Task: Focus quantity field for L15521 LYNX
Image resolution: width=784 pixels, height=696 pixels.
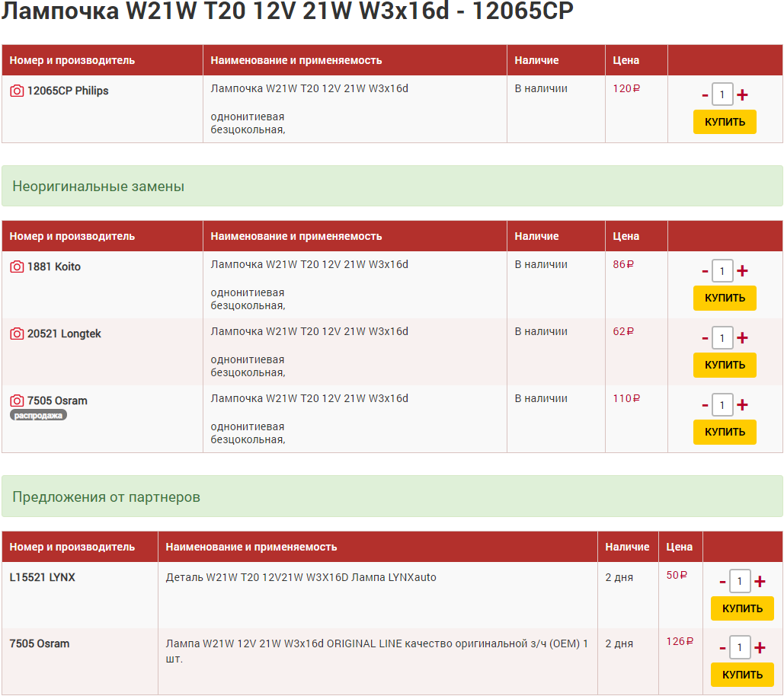Action: 740,582
